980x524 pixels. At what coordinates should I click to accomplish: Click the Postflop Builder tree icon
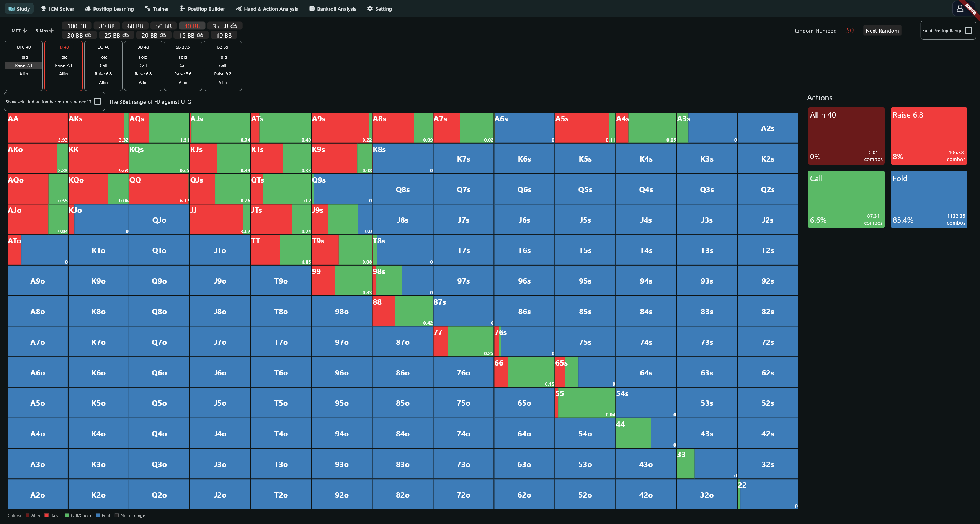(183, 8)
